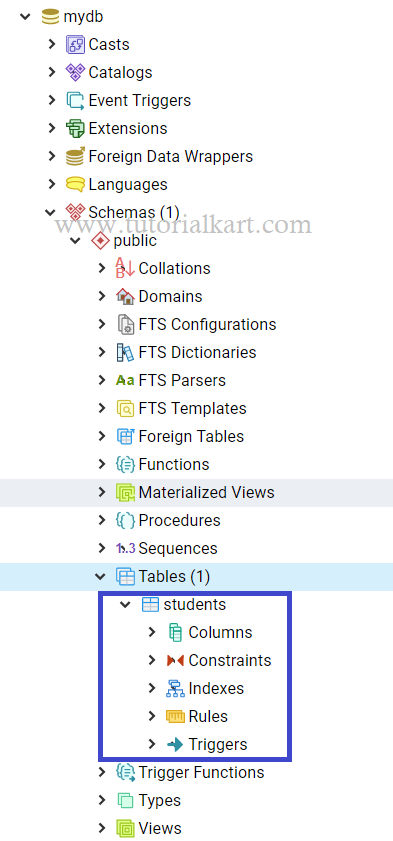
Task: Select the 'Domains' label
Action: click(x=170, y=297)
